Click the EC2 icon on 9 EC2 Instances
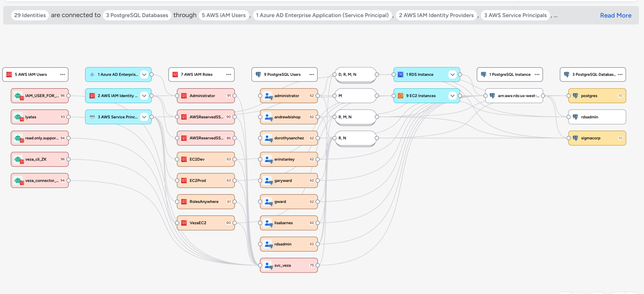The width and height of the screenshot is (644, 294). coord(401,96)
